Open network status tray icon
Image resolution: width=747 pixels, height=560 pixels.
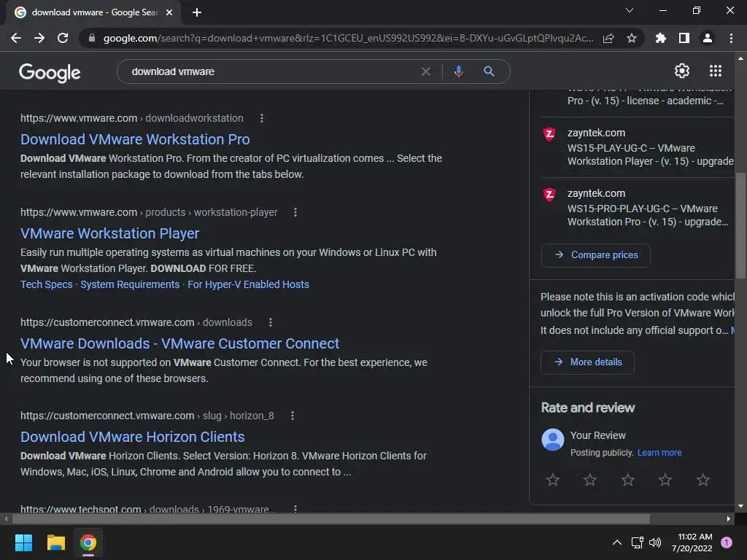(x=637, y=542)
